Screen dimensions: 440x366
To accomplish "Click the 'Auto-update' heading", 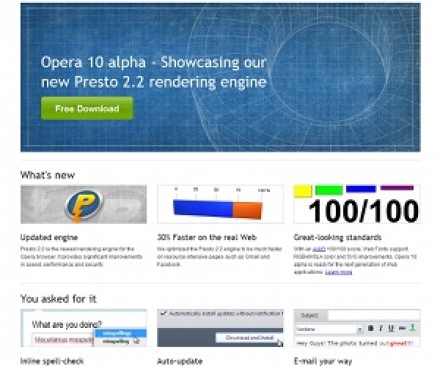I will point(180,361).
